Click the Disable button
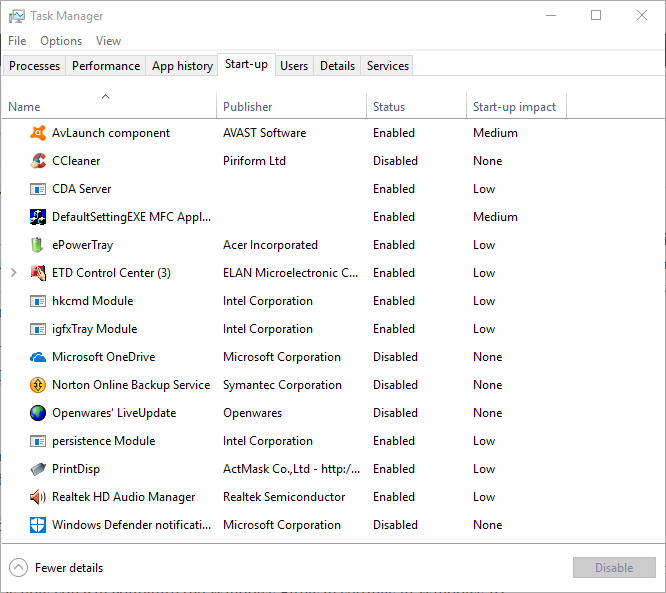Image resolution: width=666 pixels, height=593 pixels. point(614,568)
